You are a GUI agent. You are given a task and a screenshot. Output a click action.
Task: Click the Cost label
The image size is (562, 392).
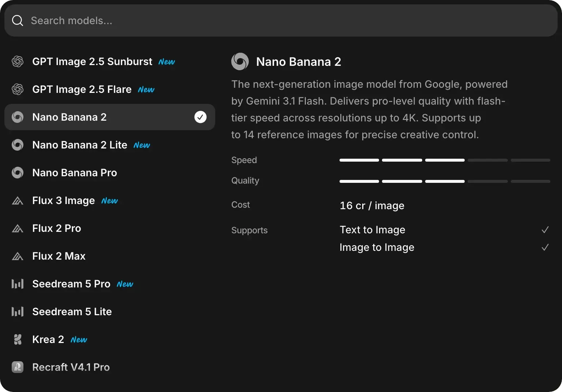coord(240,205)
